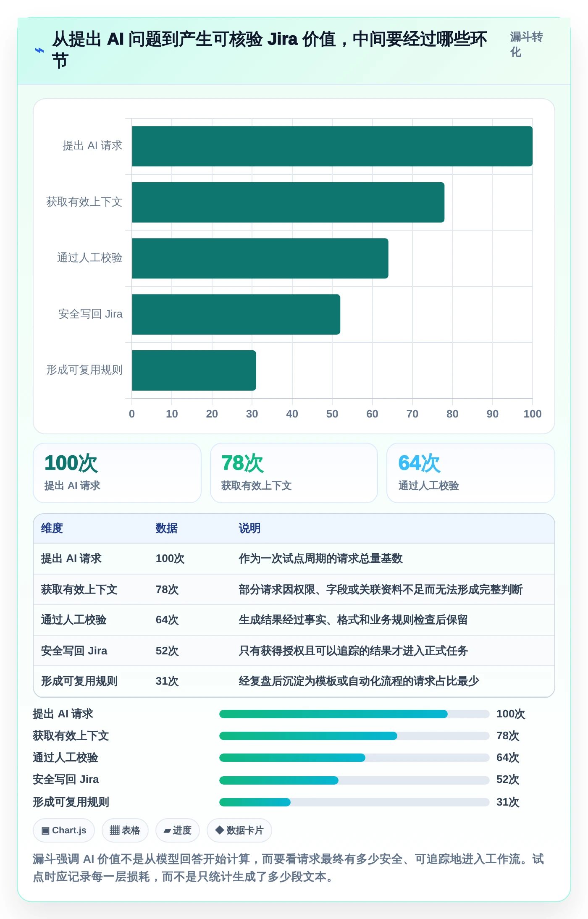Viewport: 588px width, 919px height.
Task: Click 形成可复用规则 label in chart axis
Action: coord(84,370)
